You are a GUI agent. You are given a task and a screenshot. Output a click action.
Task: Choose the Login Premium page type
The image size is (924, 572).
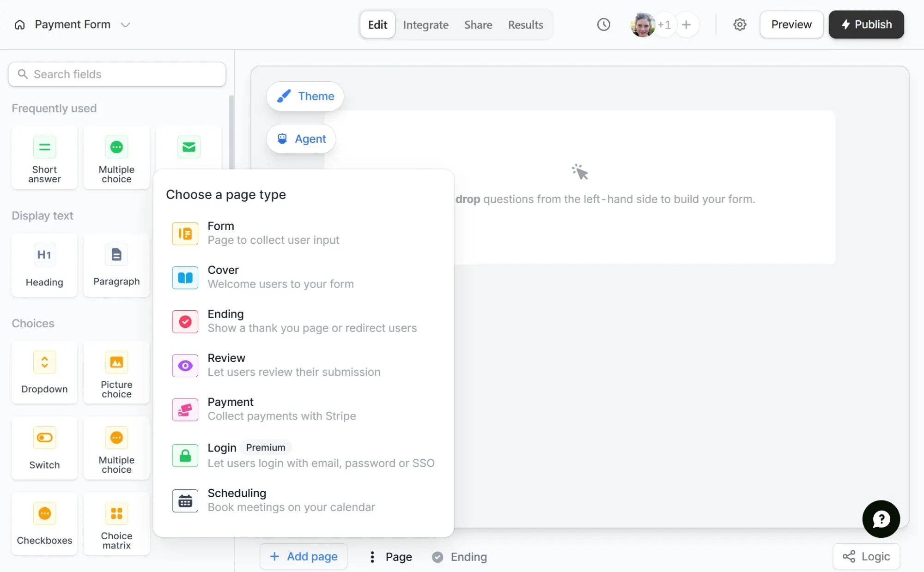point(304,455)
